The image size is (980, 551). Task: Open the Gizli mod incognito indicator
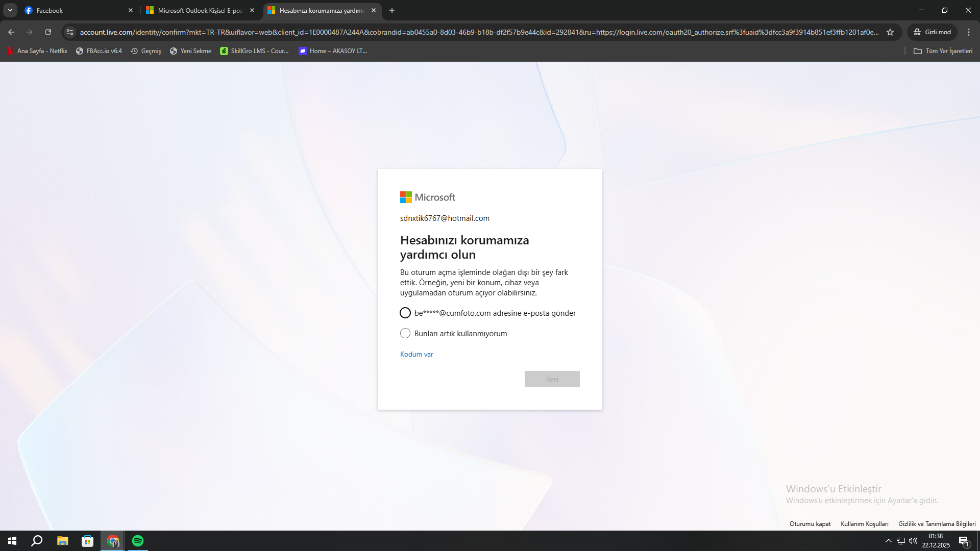932,32
